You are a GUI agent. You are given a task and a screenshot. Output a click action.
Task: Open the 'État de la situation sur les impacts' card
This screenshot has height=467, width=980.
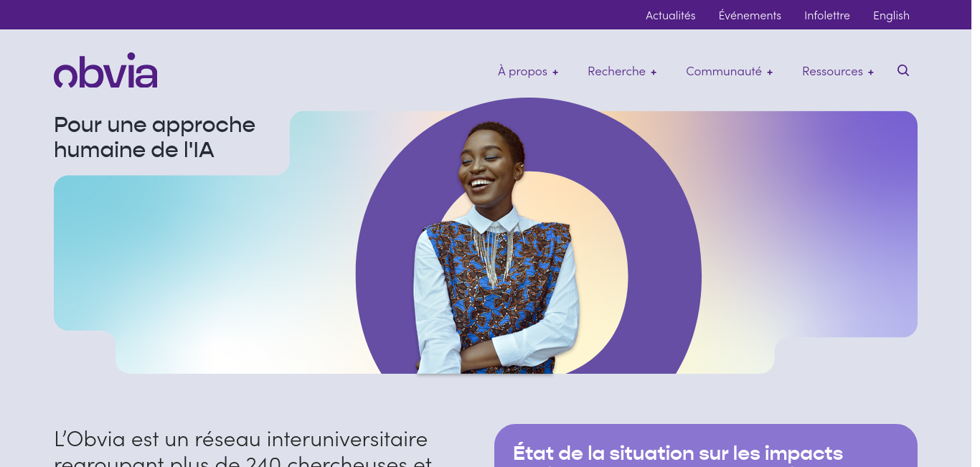tap(706, 445)
